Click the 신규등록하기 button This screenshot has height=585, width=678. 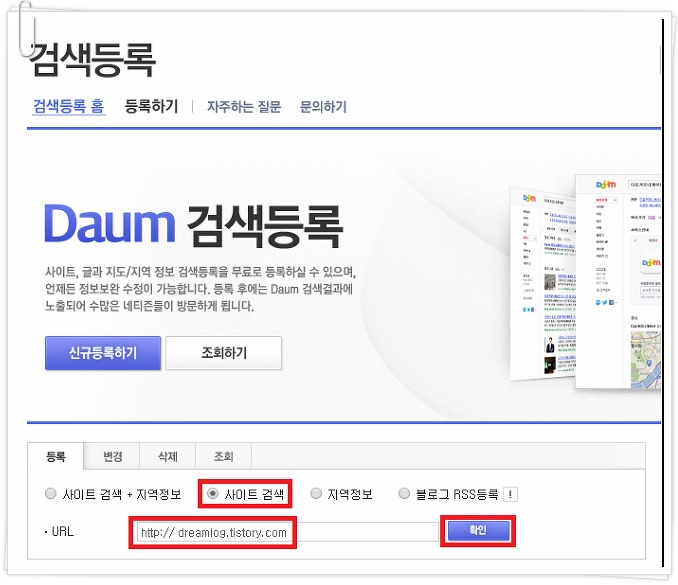coord(103,353)
